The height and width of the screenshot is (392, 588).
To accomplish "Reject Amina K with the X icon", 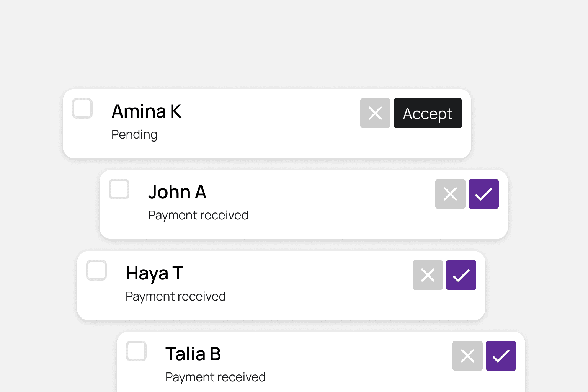I will coord(375,113).
